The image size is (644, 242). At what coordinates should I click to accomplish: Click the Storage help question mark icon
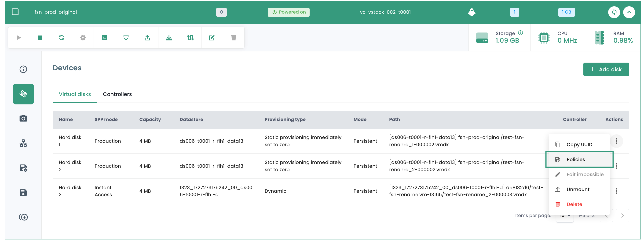(520, 33)
